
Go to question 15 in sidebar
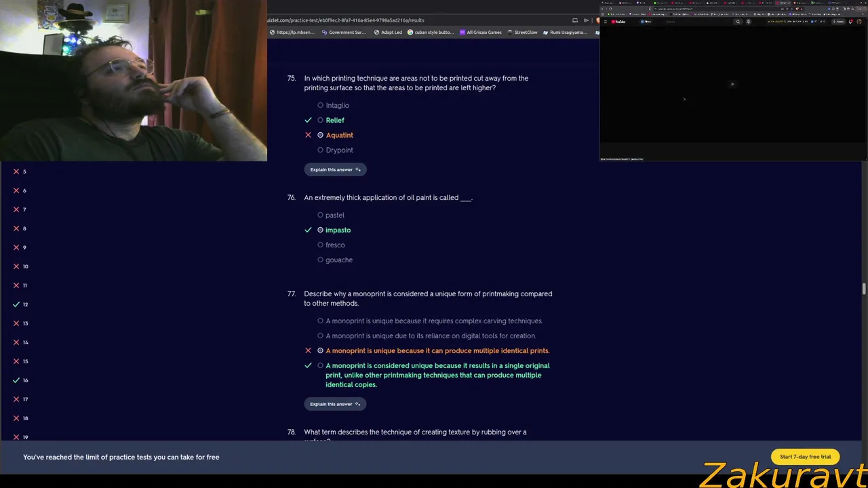pos(21,361)
